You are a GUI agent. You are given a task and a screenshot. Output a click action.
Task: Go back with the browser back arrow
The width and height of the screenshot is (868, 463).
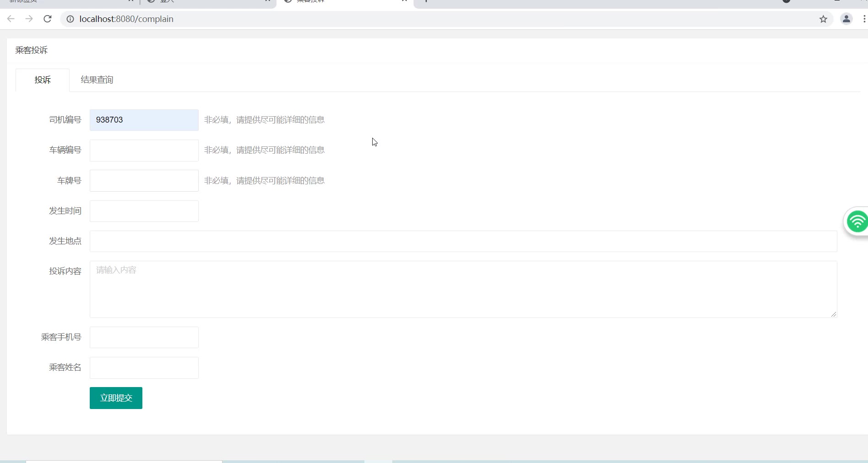pyautogui.click(x=11, y=19)
